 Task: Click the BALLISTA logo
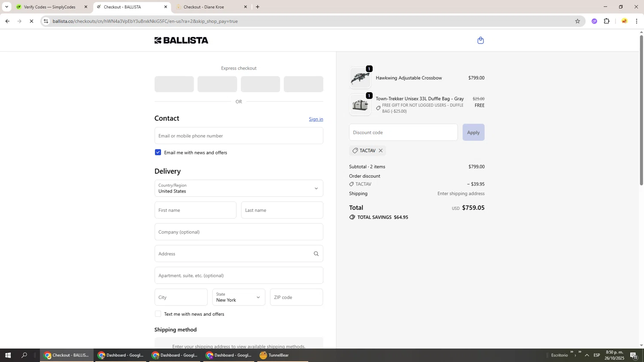pyautogui.click(x=181, y=40)
